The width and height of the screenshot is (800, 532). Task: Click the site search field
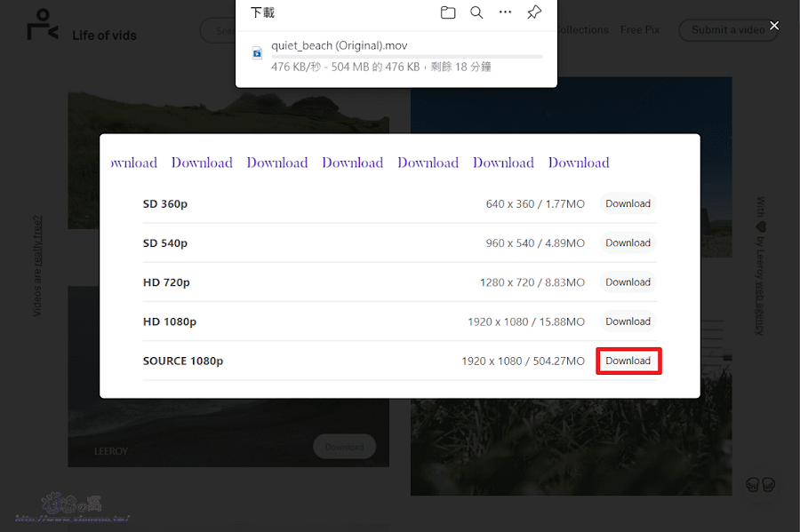click(x=219, y=30)
